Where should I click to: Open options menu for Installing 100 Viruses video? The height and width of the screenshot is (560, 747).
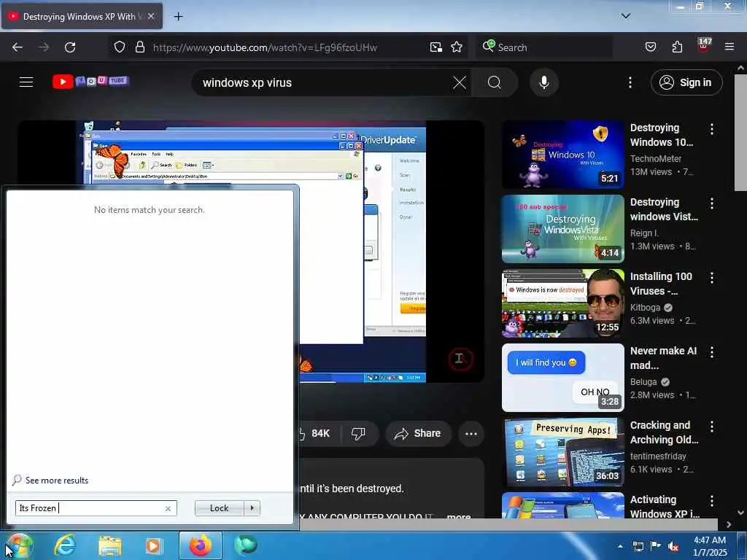pos(712,278)
